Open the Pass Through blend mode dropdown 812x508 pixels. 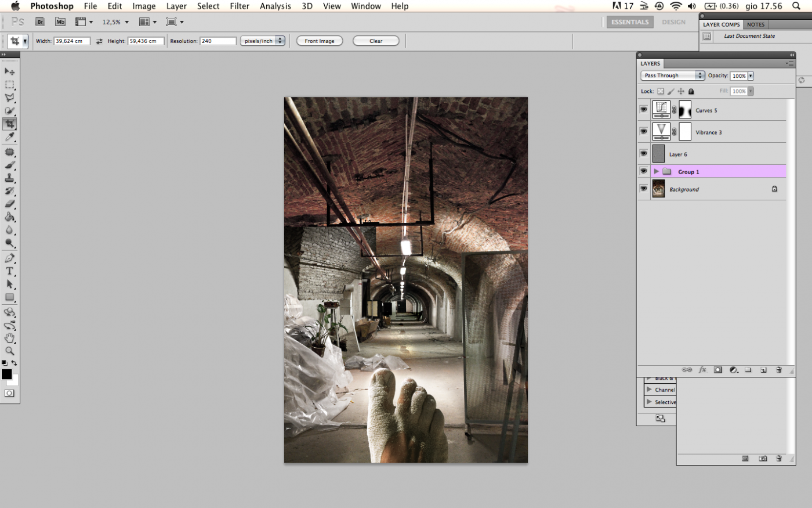(672, 75)
